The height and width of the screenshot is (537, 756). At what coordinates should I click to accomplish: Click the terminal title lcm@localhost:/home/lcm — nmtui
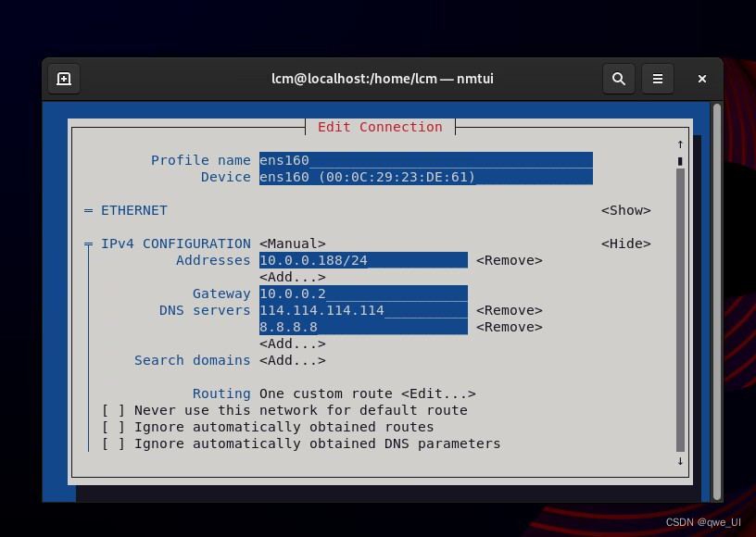(383, 79)
